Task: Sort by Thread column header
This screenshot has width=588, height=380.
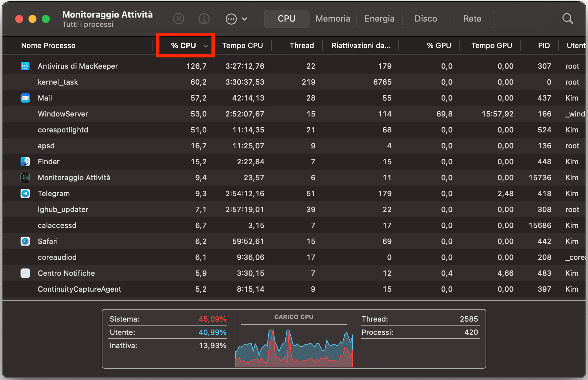Action: (302, 45)
